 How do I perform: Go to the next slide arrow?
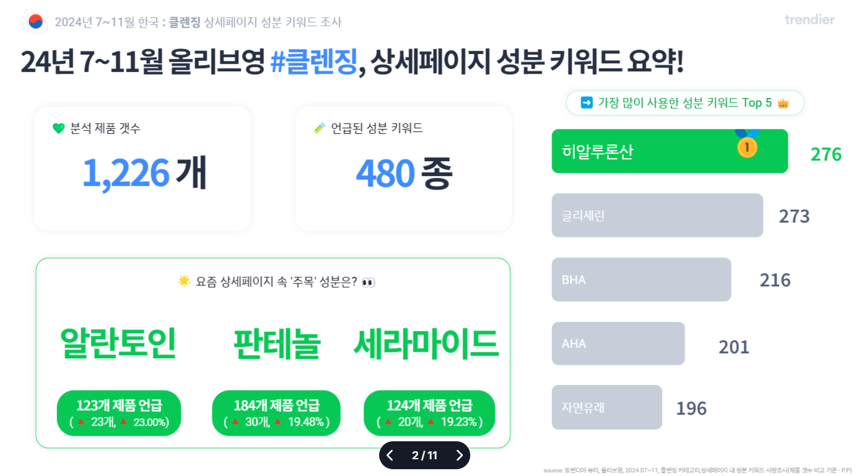(x=459, y=456)
